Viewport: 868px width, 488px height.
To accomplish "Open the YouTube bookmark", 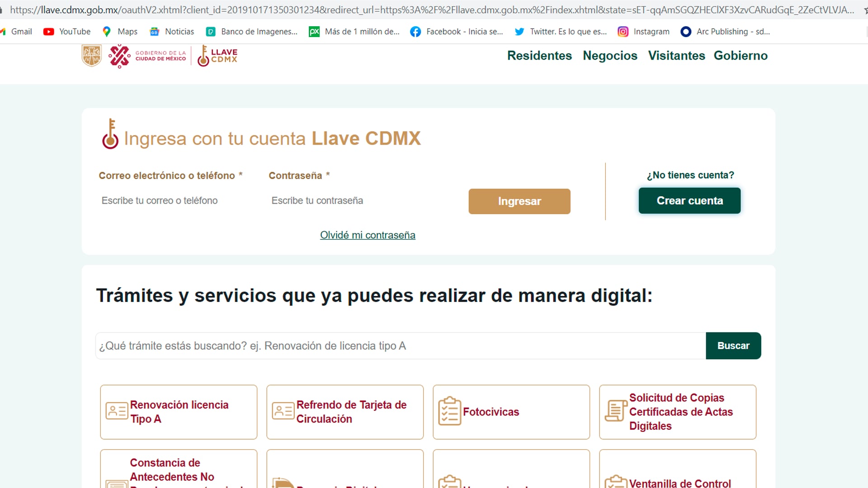I will point(67,32).
